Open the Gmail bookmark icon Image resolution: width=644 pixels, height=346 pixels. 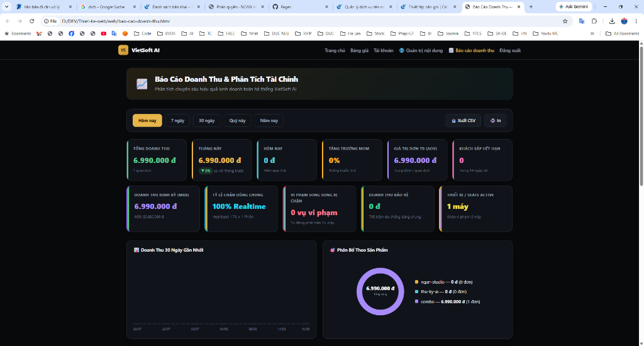(x=39, y=34)
